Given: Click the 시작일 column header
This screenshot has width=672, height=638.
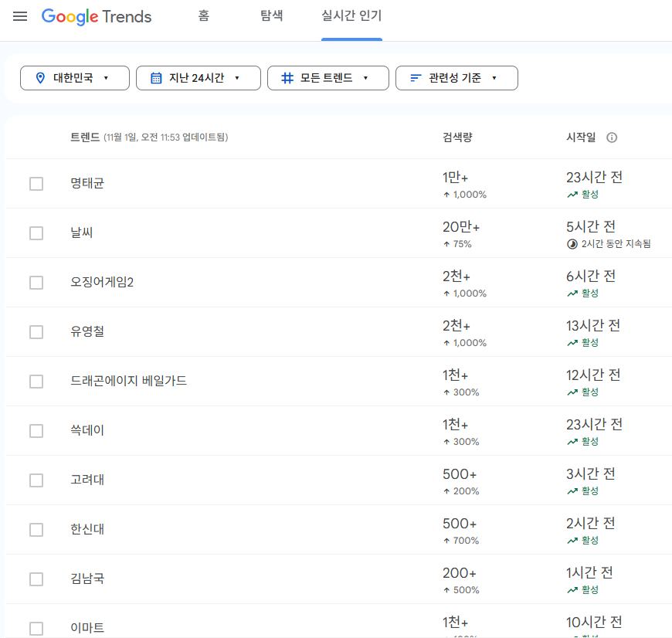Looking at the screenshot, I should coord(581,137).
